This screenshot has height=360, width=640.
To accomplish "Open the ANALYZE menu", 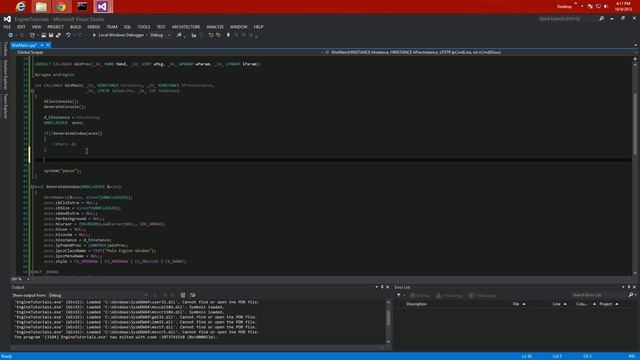I will coord(215,27).
